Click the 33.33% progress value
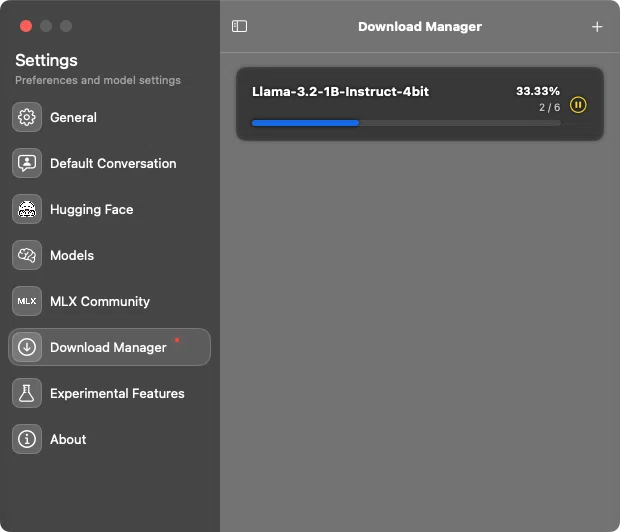 538,91
